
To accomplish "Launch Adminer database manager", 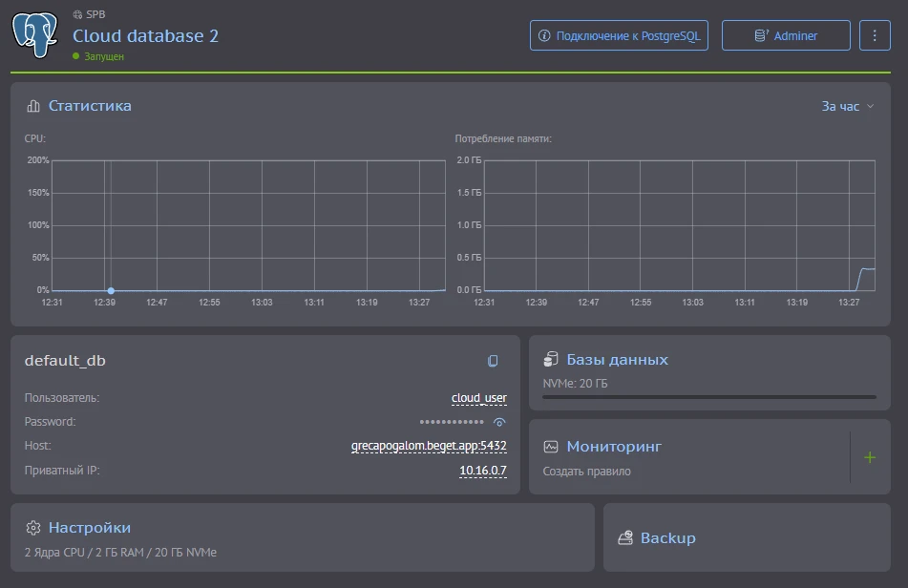I will (785, 35).
